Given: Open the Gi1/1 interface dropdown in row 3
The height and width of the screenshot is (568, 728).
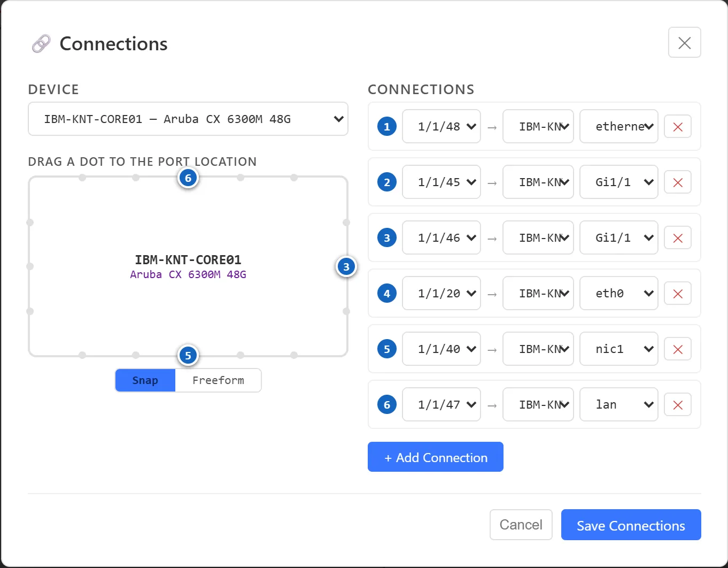Looking at the screenshot, I should 619,238.
